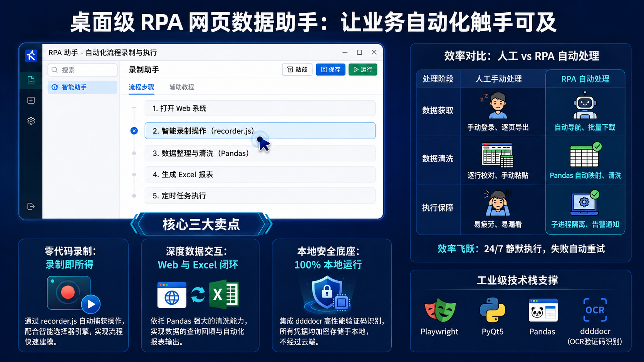This screenshot has height=362, width=644.
Task: Open the document page sidebar icon
Action: point(31,80)
